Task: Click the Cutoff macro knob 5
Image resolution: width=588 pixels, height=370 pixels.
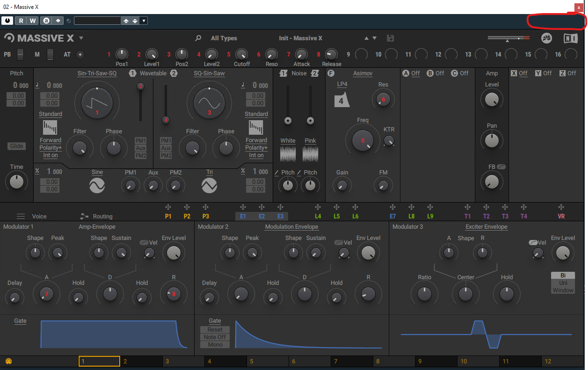Action: click(241, 54)
